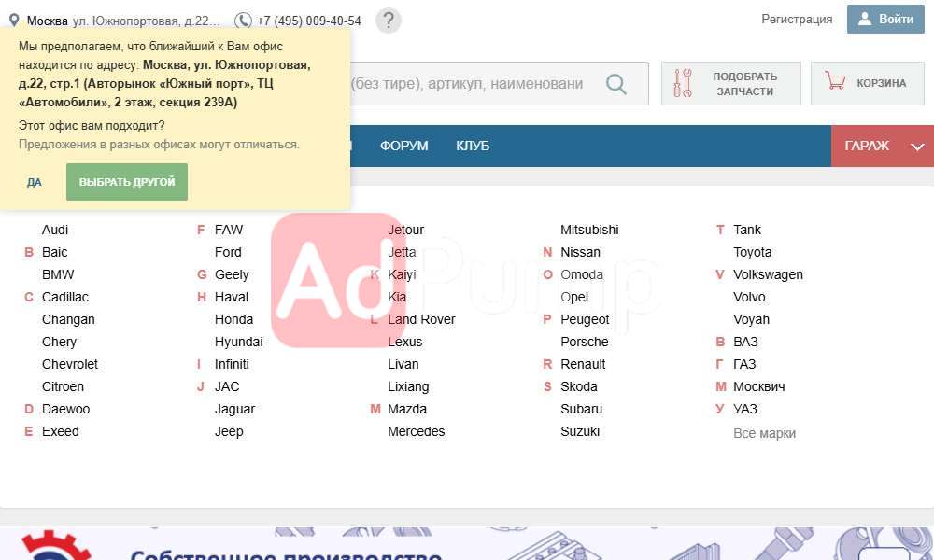The image size is (934, 560).
Task: Select the Mitsubishi brand
Action: click(x=589, y=230)
